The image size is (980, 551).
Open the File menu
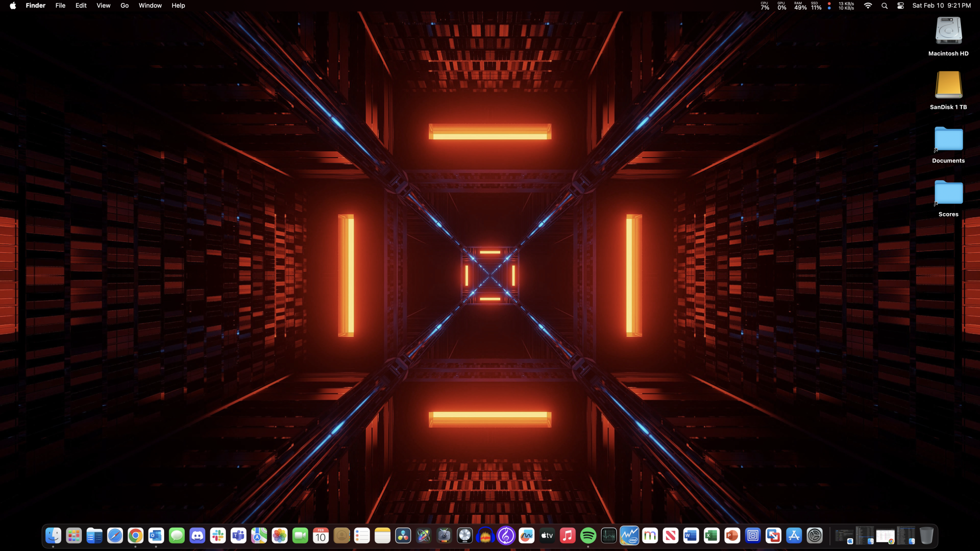pyautogui.click(x=60, y=5)
